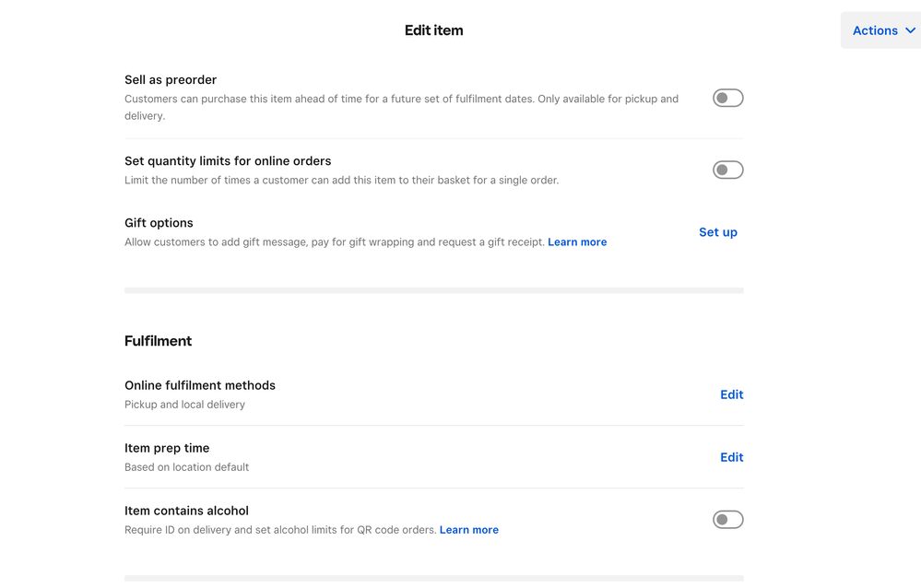This screenshot has width=921, height=588.
Task: Click the Edit item page title
Action: pos(433,30)
